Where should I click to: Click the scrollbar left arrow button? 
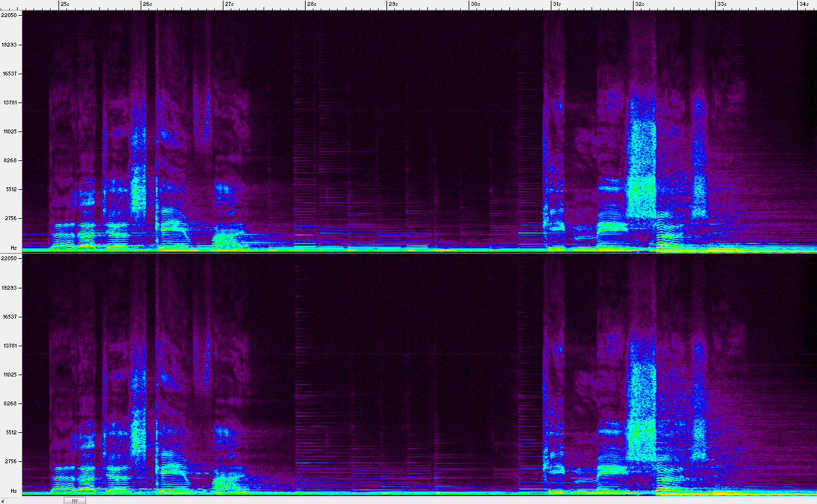4,500
